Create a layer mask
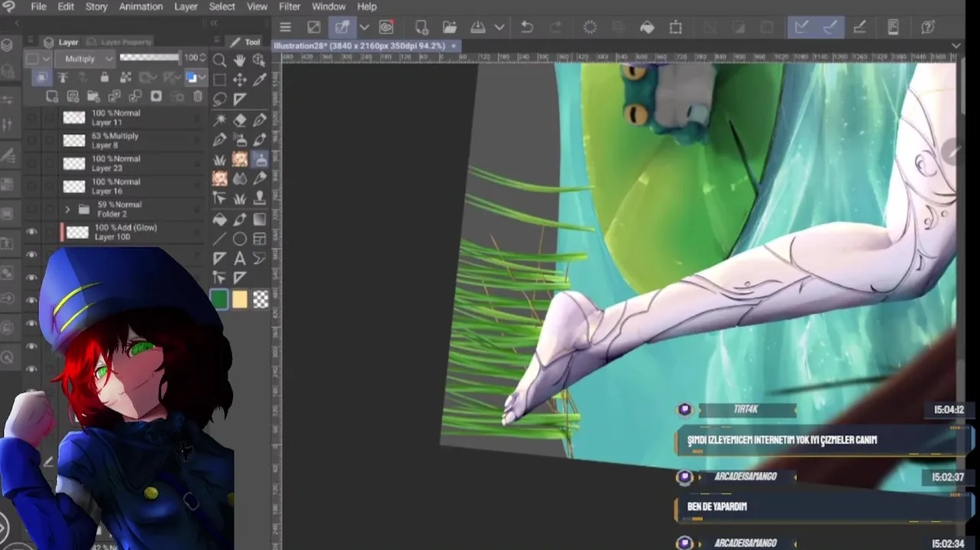The width and height of the screenshot is (980, 550). [x=157, y=96]
